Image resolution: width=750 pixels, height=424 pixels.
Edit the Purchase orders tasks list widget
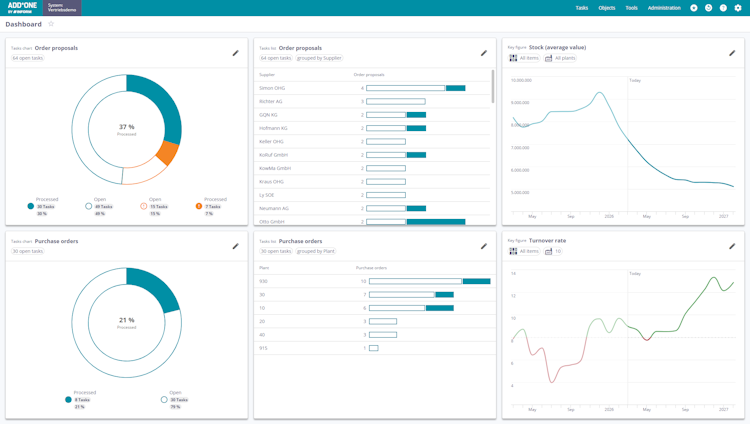coord(484,246)
